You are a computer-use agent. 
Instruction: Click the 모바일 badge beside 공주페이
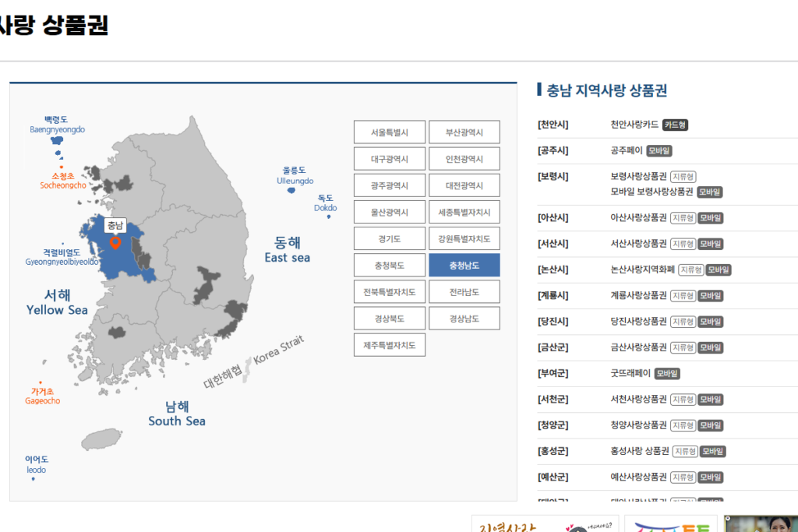[x=659, y=150]
